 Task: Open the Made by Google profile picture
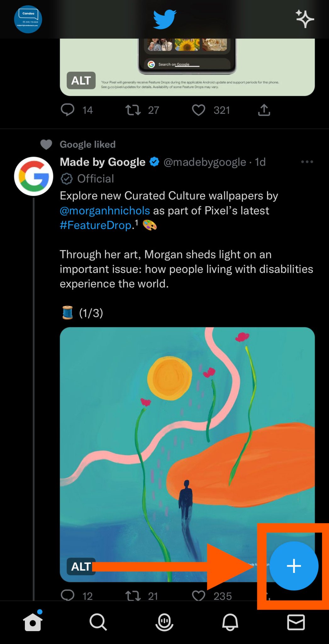[x=34, y=176]
